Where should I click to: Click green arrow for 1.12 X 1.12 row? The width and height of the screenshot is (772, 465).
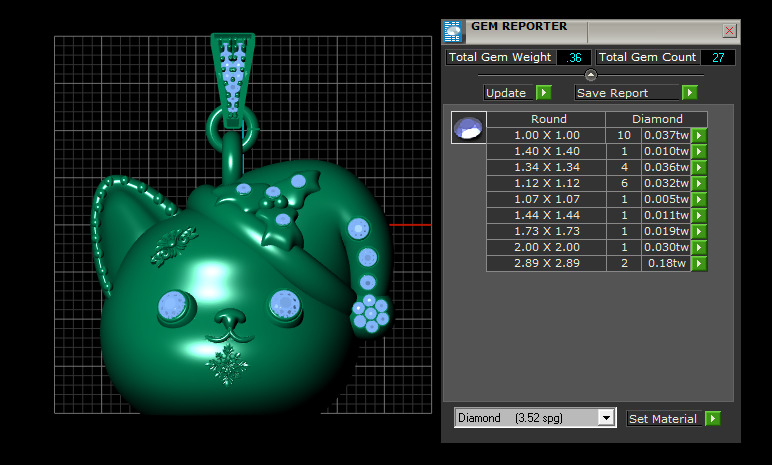pos(699,183)
